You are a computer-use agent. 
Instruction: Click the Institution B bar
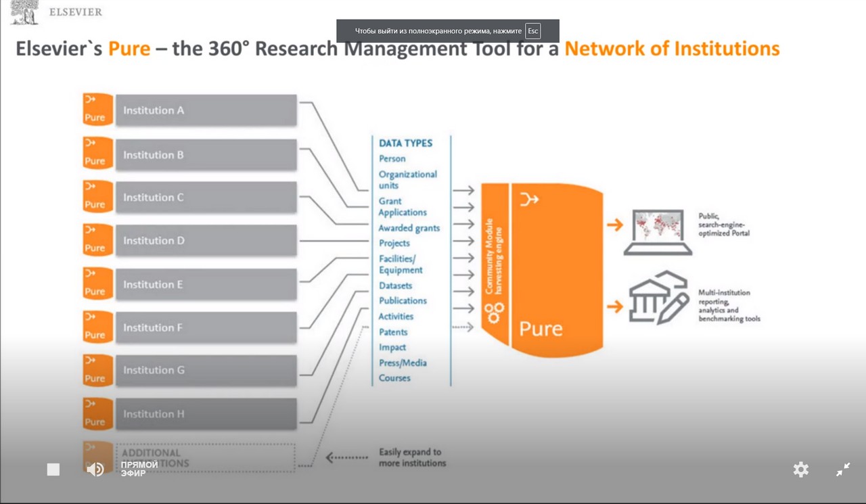pyautogui.click(x=206, y=155)
